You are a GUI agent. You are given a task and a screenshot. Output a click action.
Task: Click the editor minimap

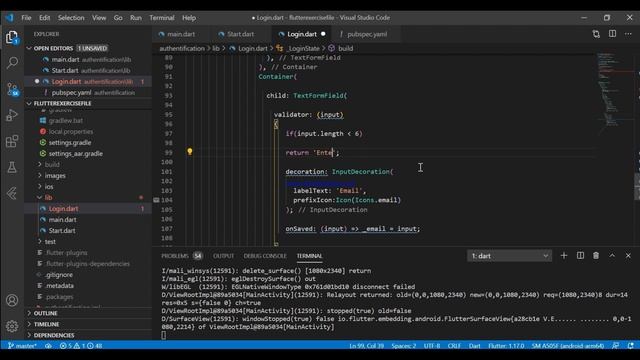615,94
